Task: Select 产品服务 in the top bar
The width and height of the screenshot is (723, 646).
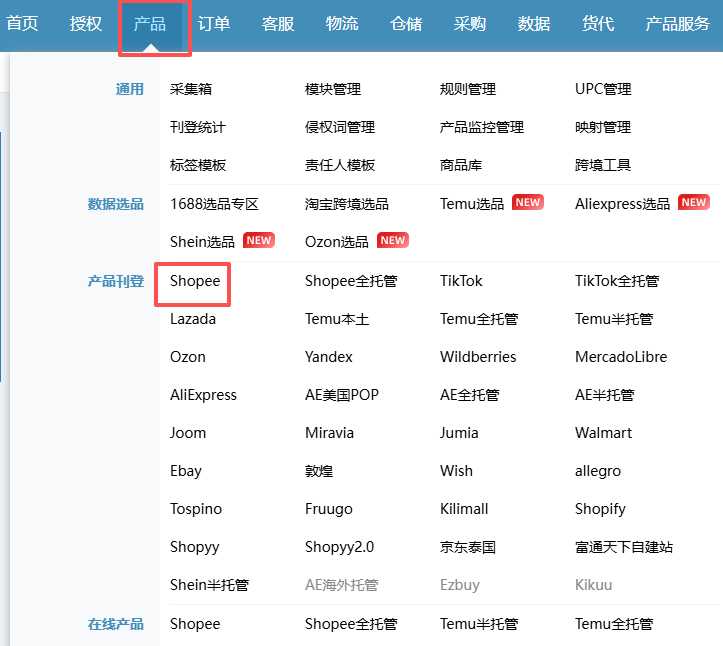Action: (677, 24)
